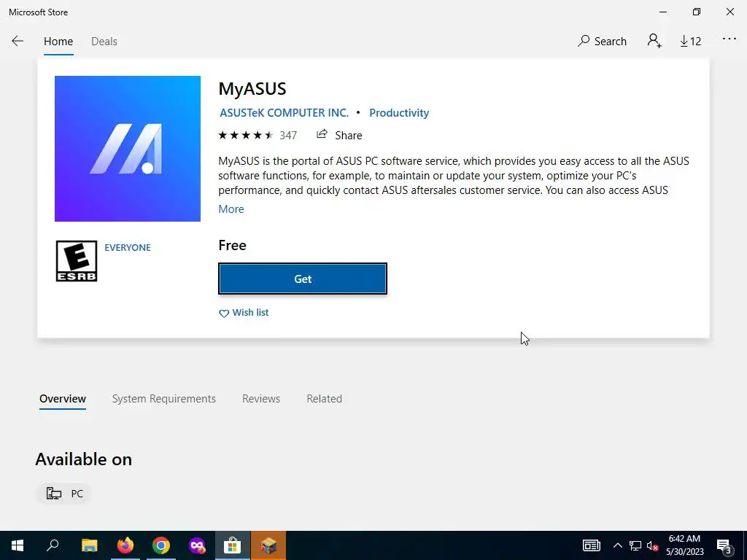Go back with the back arrow

(x=18, y=42)
